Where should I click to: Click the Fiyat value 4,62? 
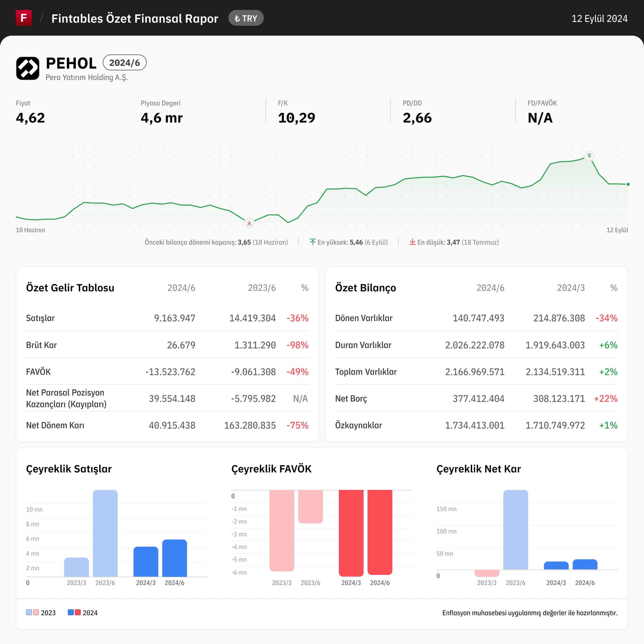coord(30,118)
